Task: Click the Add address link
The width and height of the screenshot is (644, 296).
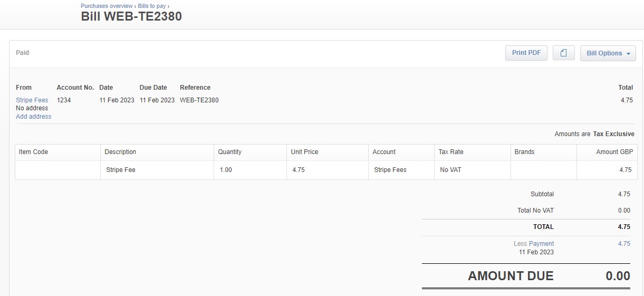Action: pyautogui.click(x=33, y=117)
